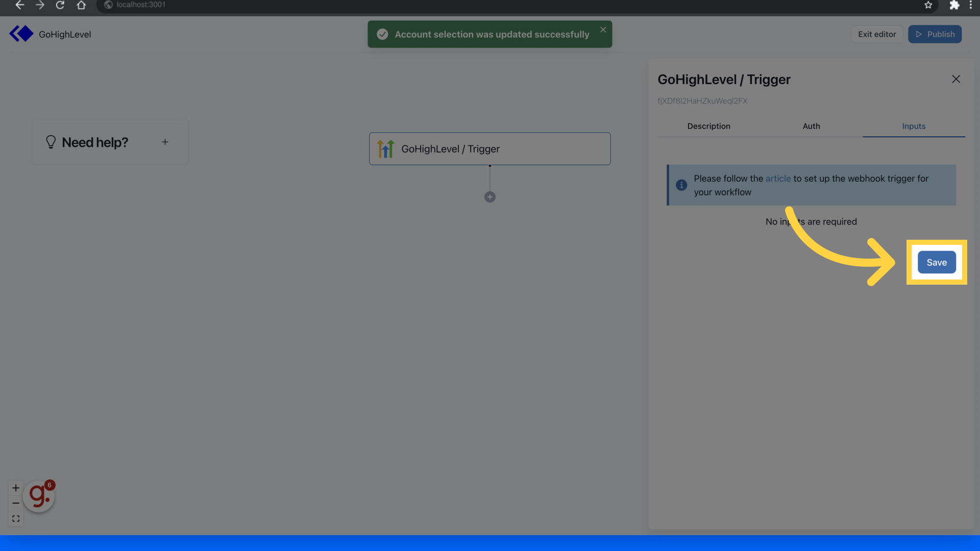The height and width of the screenshot is (551, 980).
Task: Click the browser forward arrow
Action: 40,5
